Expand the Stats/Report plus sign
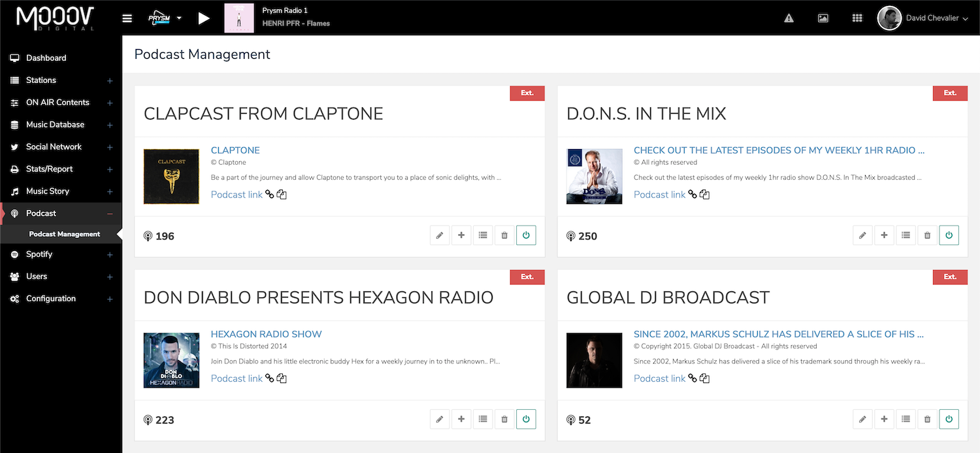The height and width of the screenshot is (453, 980). 110,170
